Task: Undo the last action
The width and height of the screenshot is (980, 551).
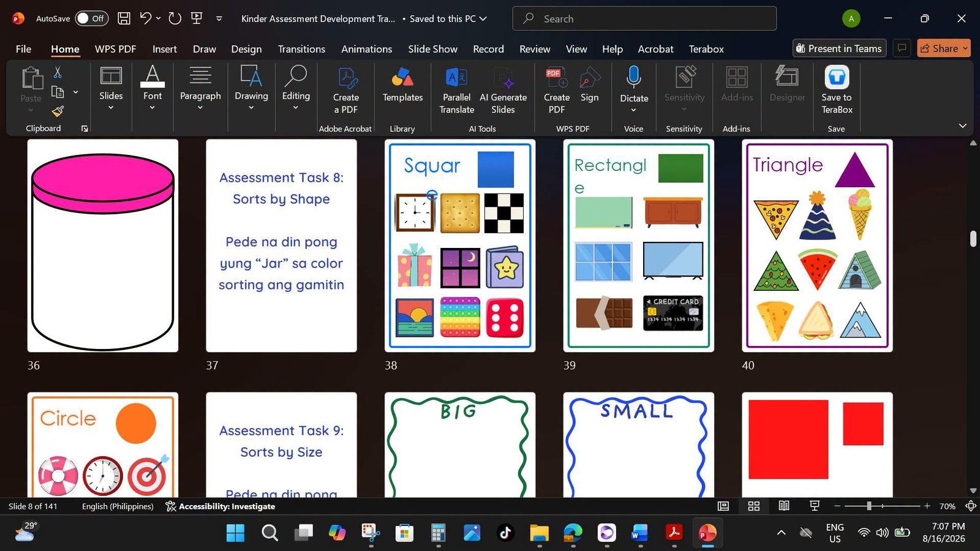Action: pyautogui.click(x=145, y=18)
